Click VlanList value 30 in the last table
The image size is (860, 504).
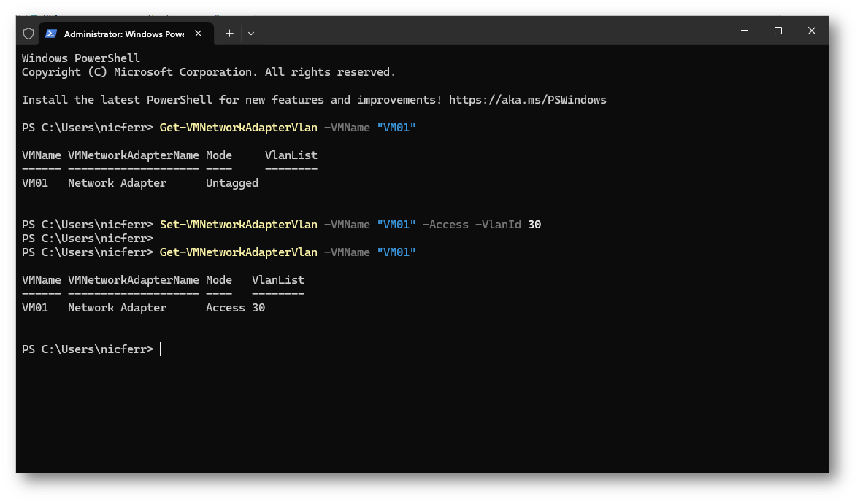tap(258, 308)
